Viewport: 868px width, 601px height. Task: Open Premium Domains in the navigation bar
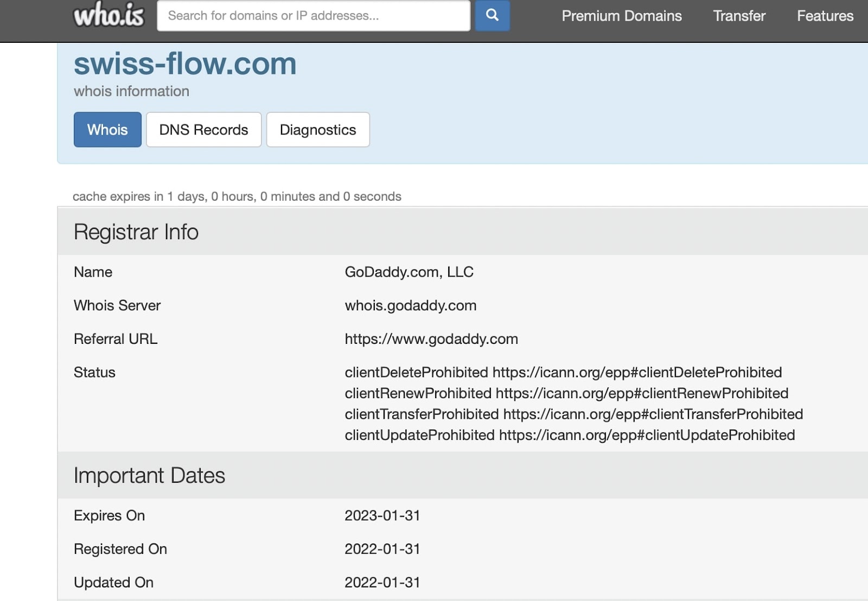pyautogui.click(x=622, y=16)
